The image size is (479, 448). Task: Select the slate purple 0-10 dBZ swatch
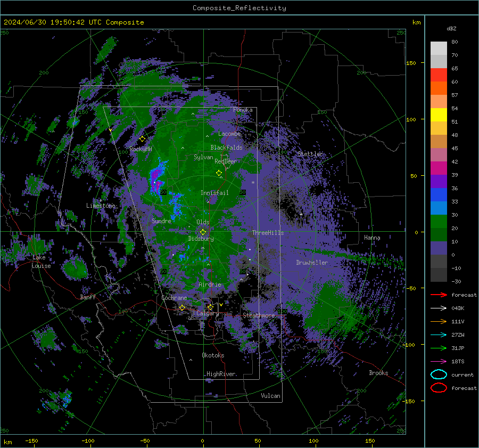[439, 248]
